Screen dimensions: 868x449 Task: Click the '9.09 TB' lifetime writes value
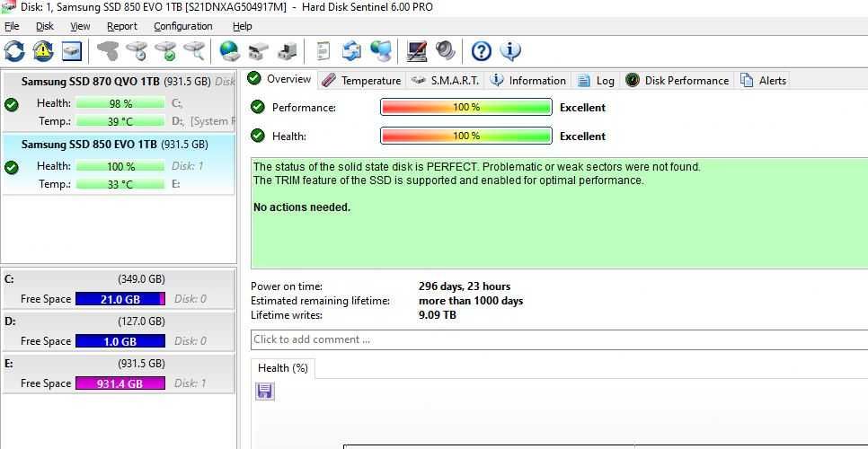point(438,315)
